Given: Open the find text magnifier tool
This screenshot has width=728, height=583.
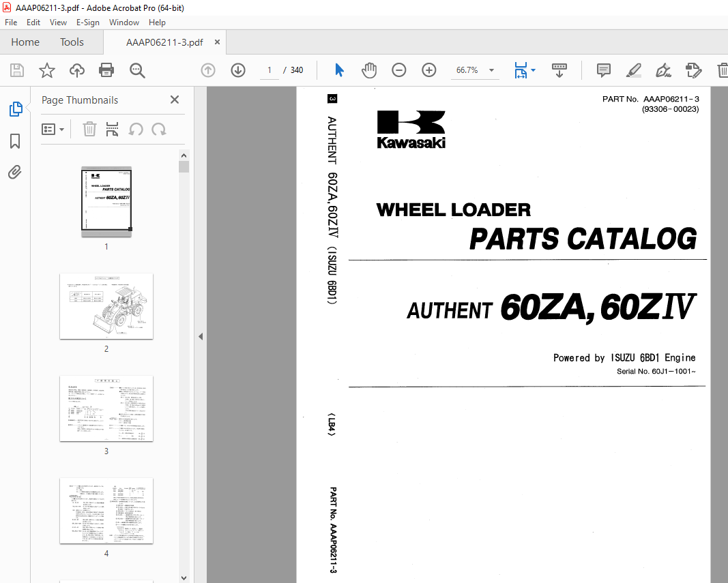Looking at the screenshot, I should pyautogui.click(x=137, y=70).
